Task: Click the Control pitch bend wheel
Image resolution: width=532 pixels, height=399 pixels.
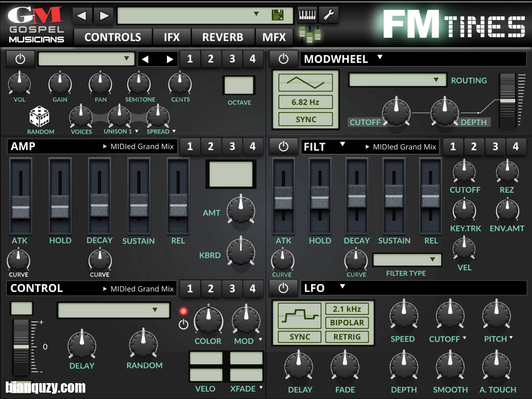Action: click(21, 347)
